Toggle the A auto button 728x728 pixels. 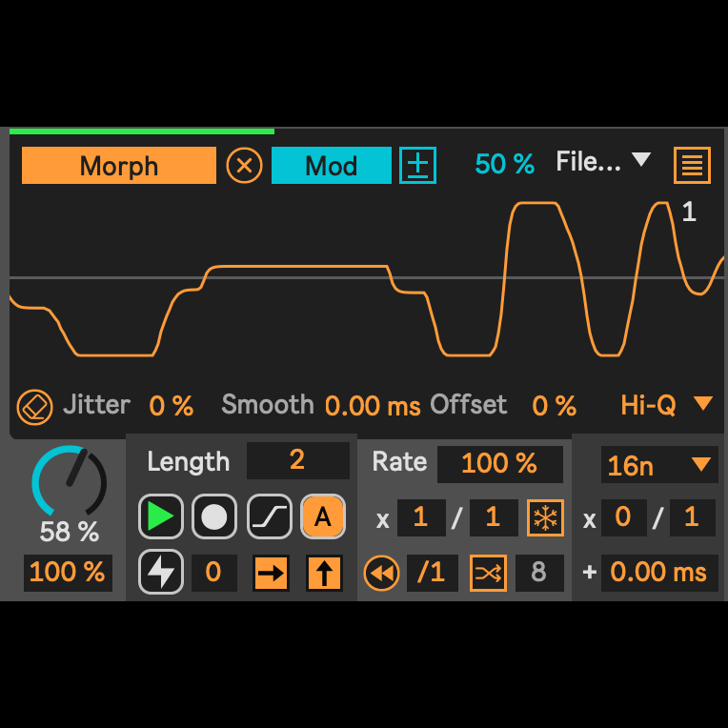[323, 517]
